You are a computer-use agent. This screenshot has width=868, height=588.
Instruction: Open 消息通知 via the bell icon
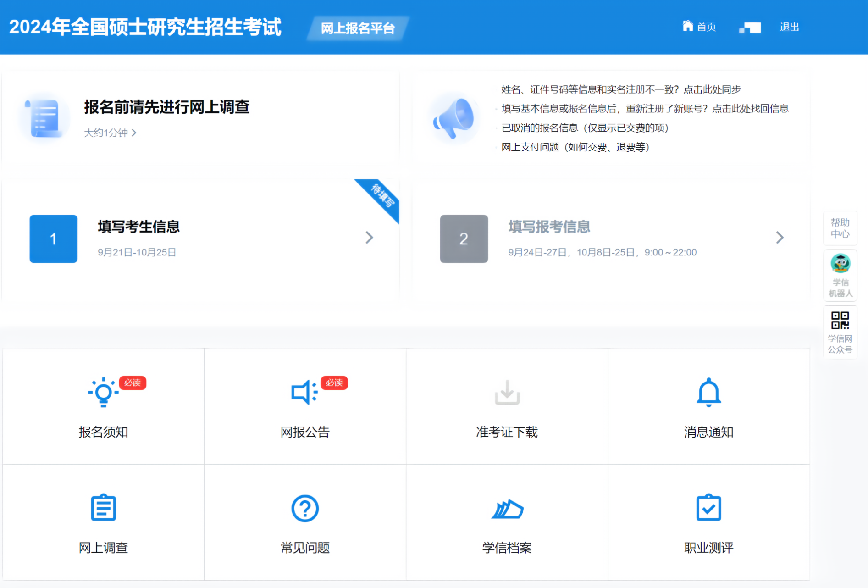coord(708,392)
